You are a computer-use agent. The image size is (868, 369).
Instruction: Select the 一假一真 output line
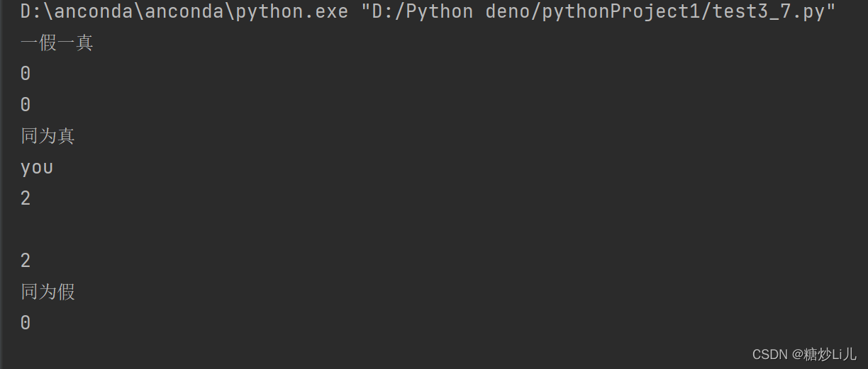pyautogui.click(x=57, y=43)
